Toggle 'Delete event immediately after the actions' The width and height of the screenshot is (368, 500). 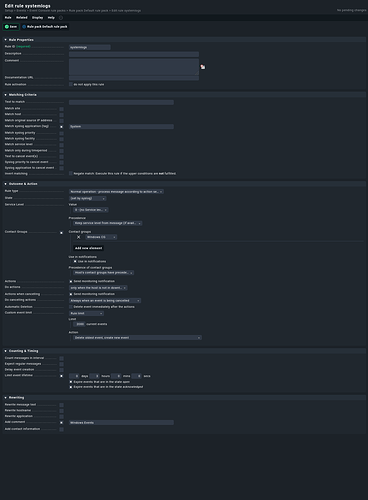[71, 307]
